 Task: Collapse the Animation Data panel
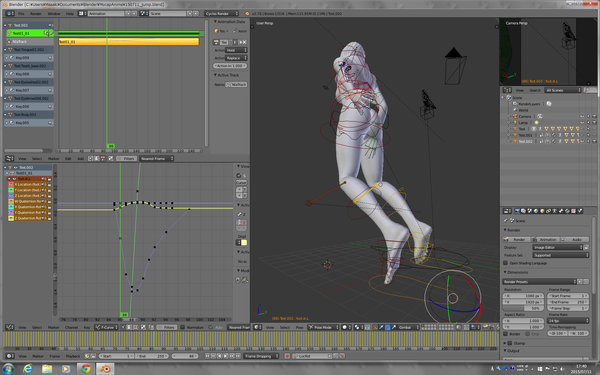tap(229, 22)
